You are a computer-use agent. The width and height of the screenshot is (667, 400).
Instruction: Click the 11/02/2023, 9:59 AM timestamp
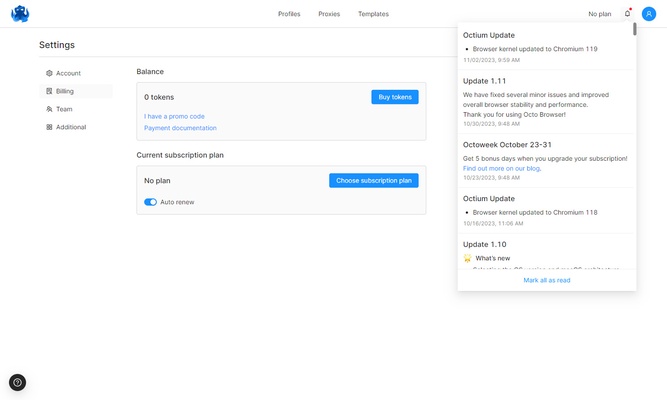pyautogui.click(x=491, y=60)
